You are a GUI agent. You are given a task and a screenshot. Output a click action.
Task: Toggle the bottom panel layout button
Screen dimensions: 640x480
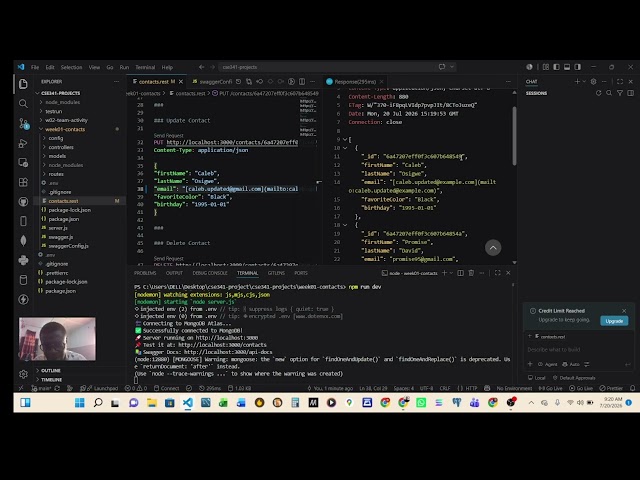(567, 67)
